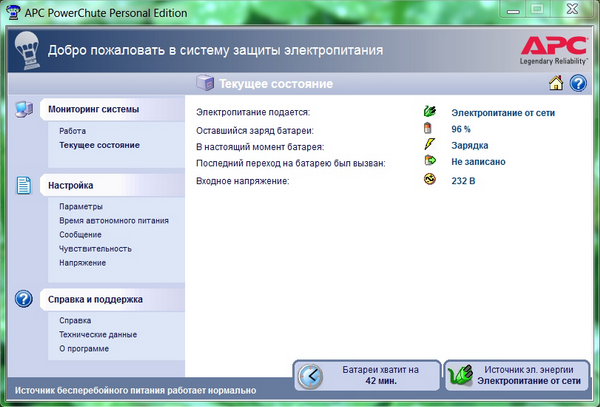Open the Чувствительность settings page
Screen dimensions: 600x407
95,249
